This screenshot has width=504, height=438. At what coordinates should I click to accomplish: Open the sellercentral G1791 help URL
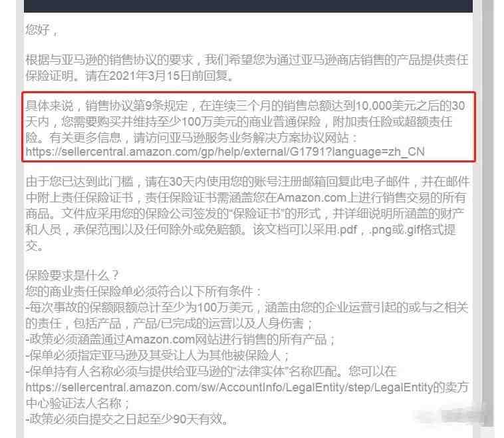tap(225, 152)
